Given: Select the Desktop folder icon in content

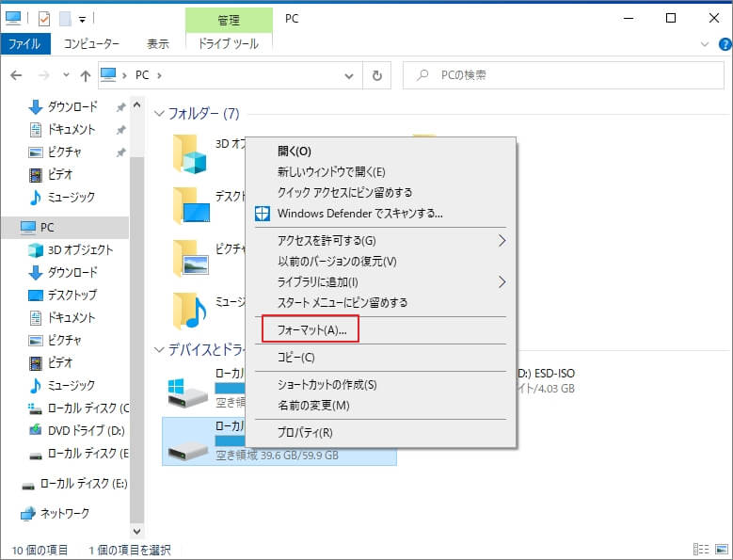Looking at the screenshot, I should [x=191, y=206].
